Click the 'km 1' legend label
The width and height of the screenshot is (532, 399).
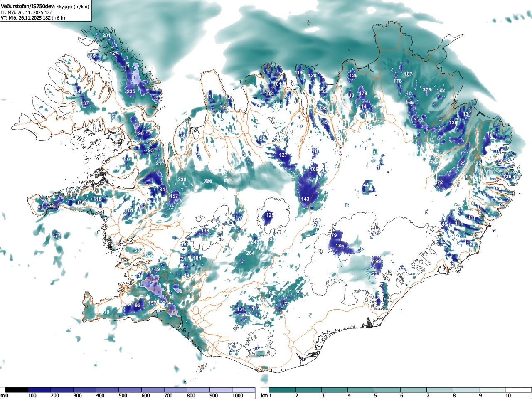(x=266, y=396)
